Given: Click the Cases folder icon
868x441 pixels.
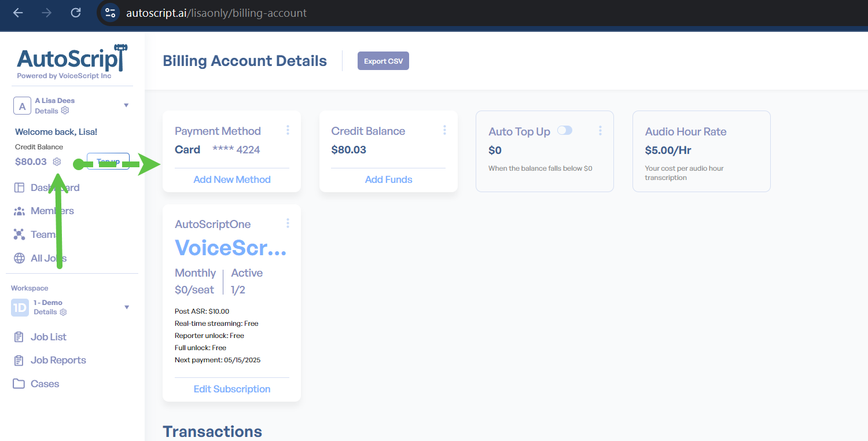Looking at the screenshot, I should click(x=19, y=384).
